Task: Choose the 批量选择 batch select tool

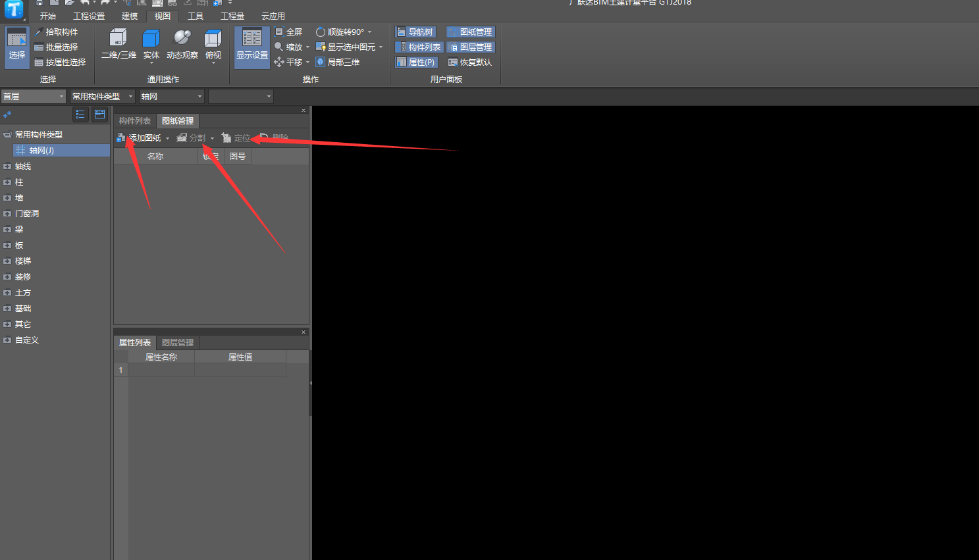Action: tap(57, 47)
